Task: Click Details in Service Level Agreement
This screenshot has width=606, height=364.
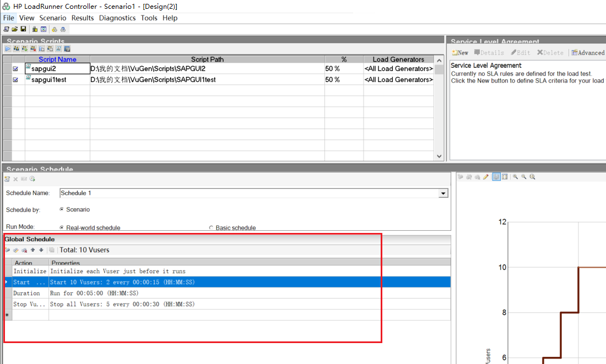Action: click(489, 52)
